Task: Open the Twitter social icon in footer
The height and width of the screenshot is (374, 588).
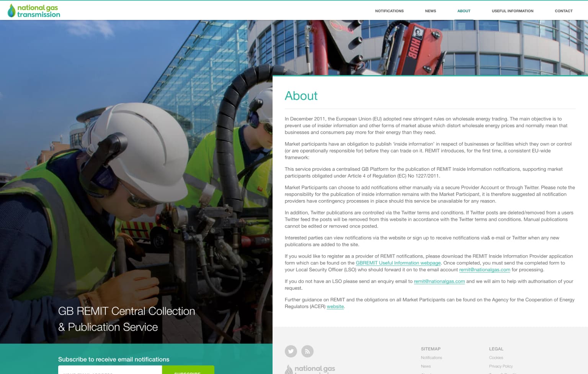Action: pos(291,351)
